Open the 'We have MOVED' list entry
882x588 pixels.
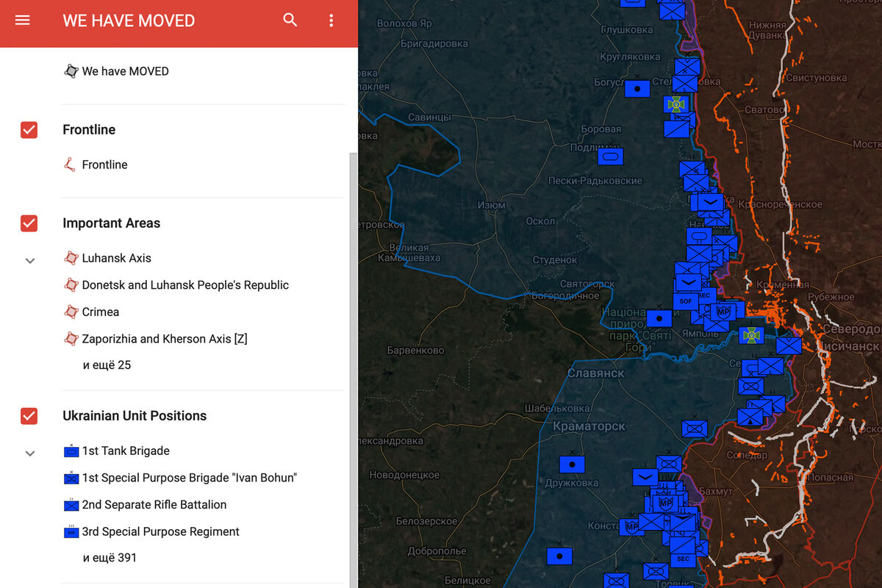(x=125, y=71)
